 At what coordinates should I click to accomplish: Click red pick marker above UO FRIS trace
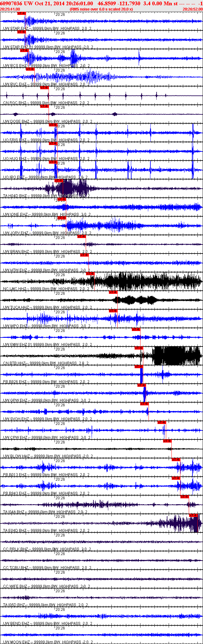point(53,125)
